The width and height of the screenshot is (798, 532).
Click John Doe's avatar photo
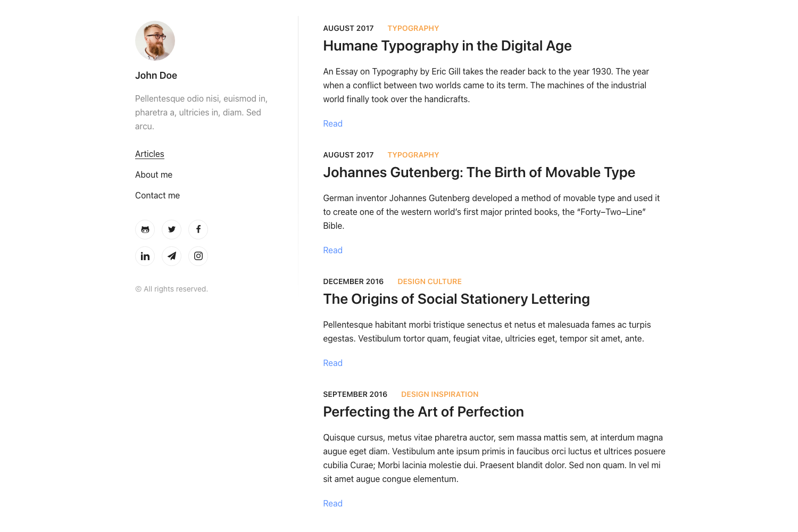tap(155, 41)
